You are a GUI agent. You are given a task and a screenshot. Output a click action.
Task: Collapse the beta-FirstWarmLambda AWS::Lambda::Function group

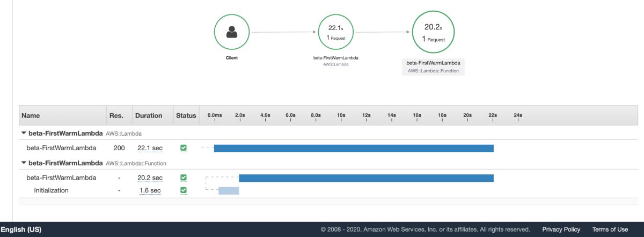pos(23,162)
